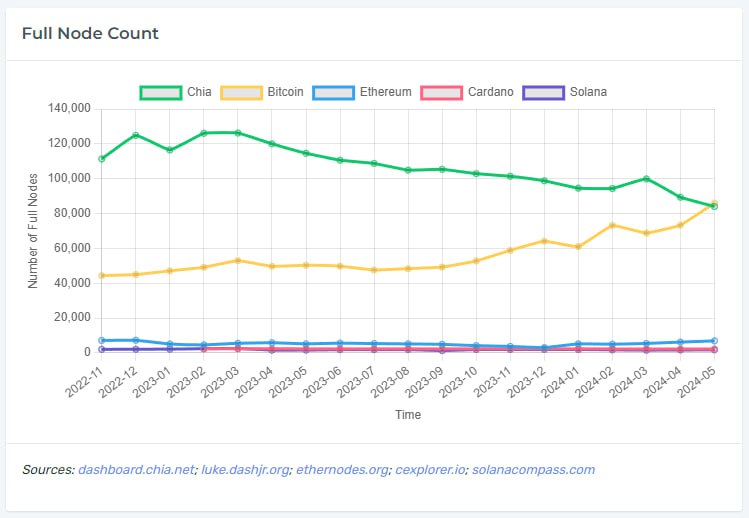Visit the ethernodes.org source link
This screenshot has width=749, height=518.
(x=340, y=469)
